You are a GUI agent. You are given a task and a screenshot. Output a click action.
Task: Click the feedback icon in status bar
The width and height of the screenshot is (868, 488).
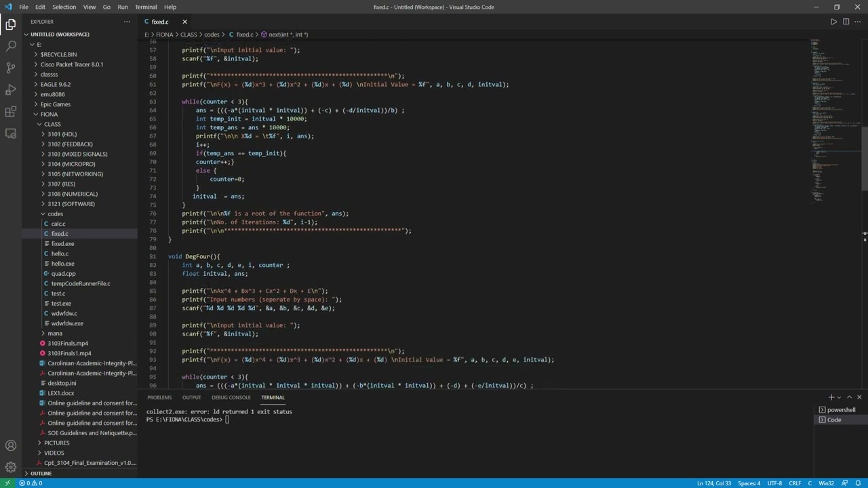[844, 483]
